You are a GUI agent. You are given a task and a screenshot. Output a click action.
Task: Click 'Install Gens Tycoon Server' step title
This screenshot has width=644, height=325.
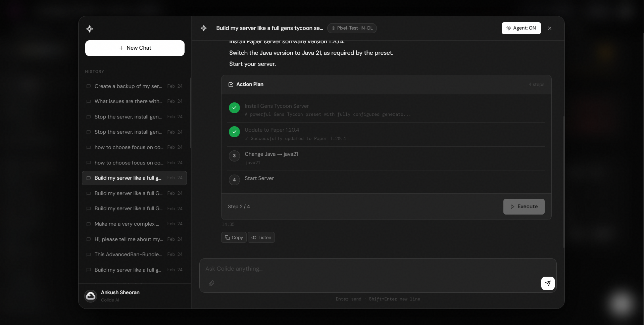point(277,106)
